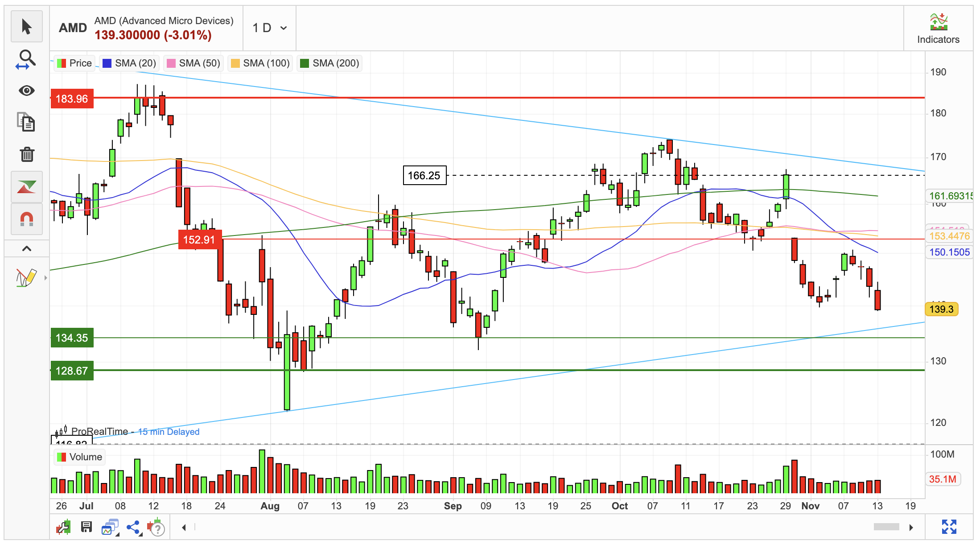Click the copy documents icon in sidebar
This screenshot has width=980, height=545.
pos(27,122)
